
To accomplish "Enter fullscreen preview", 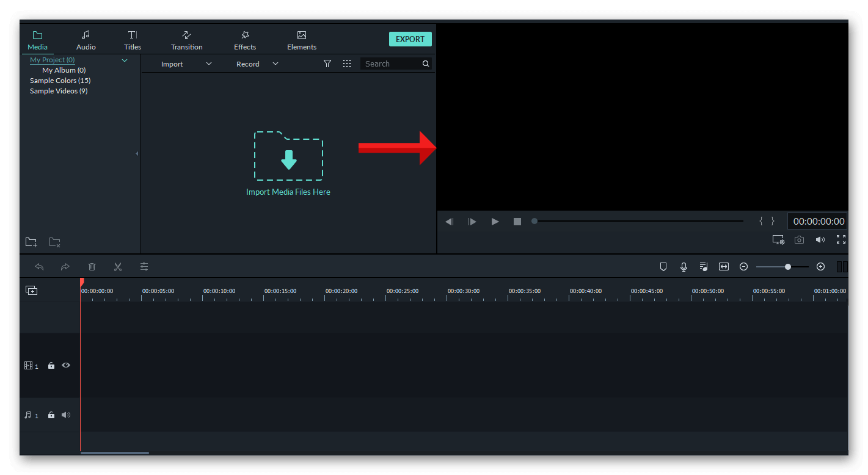I will [841, 239].
